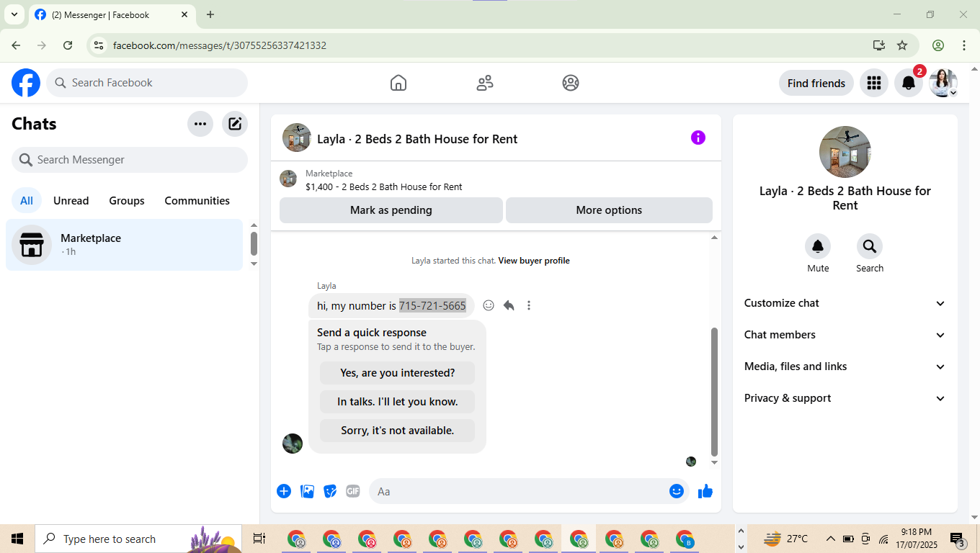This screenshot has height=553, width=980.
Task: Open more actions plus icon in composer
Action: [284, 491]
